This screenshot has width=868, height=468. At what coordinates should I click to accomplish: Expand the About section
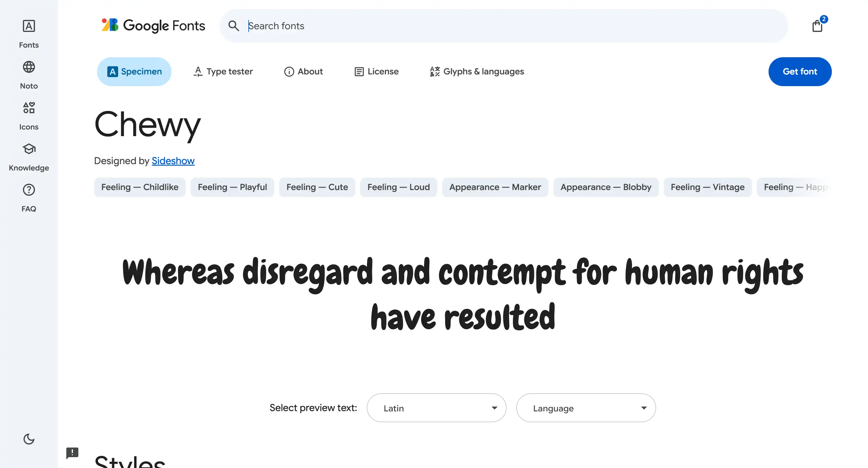(x=303, y=71)
